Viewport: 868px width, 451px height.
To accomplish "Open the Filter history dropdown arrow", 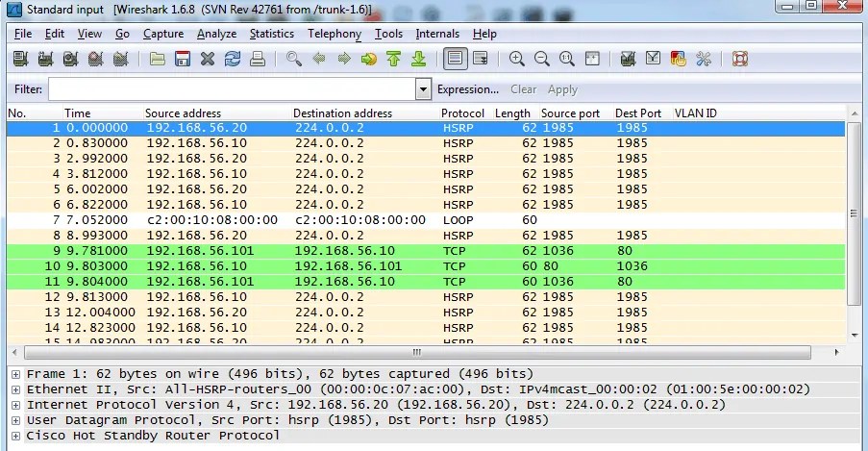I will tap(424, 89).
